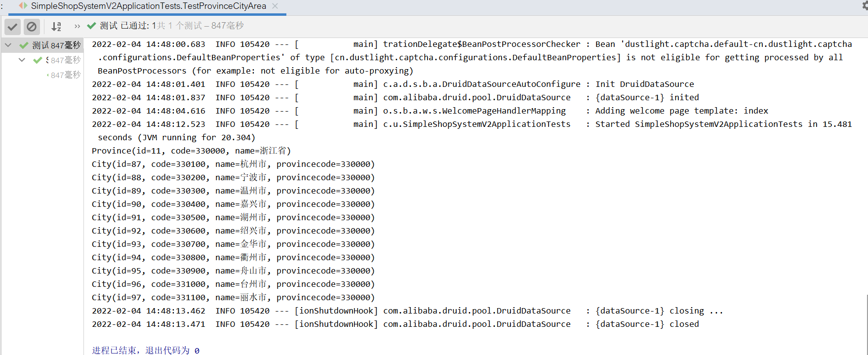
Task: Click the City id=87 杭州市 output line
Action: tap(234, 164)
